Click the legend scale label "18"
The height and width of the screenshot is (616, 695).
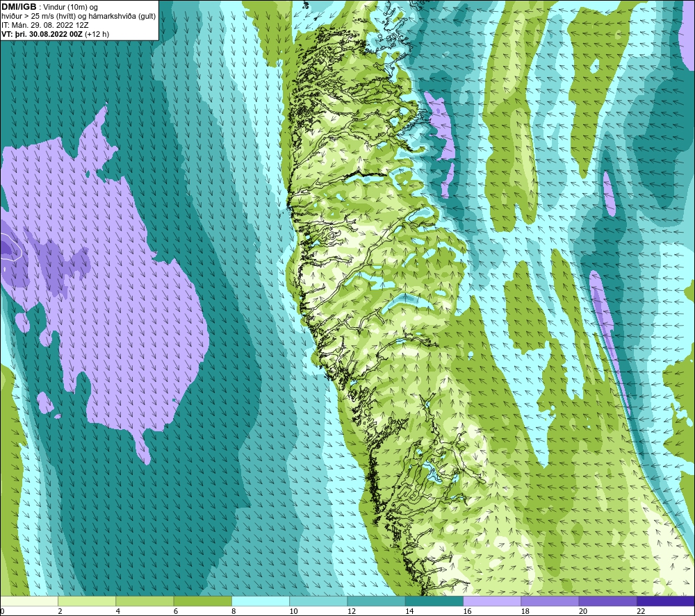pyautogui.click(x=525, y=611)
